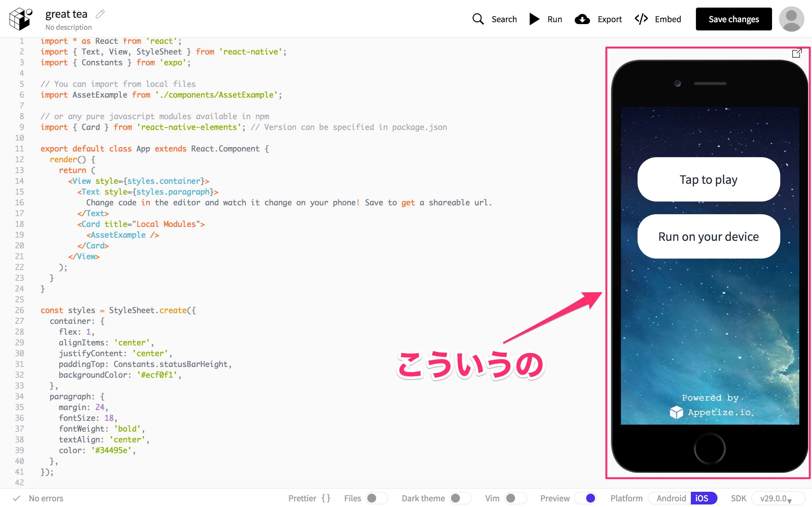Click the Export cloud download icon
Viewport: 812px width, 507px height.
point(582,19)
